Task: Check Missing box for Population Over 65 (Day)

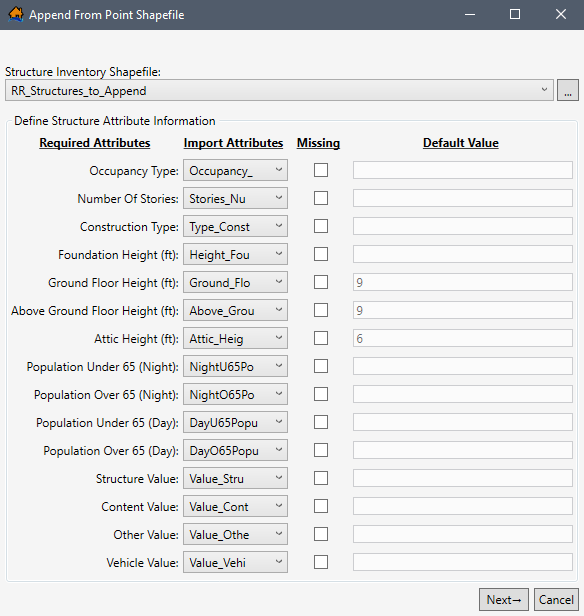Action: tap(321, 450)
